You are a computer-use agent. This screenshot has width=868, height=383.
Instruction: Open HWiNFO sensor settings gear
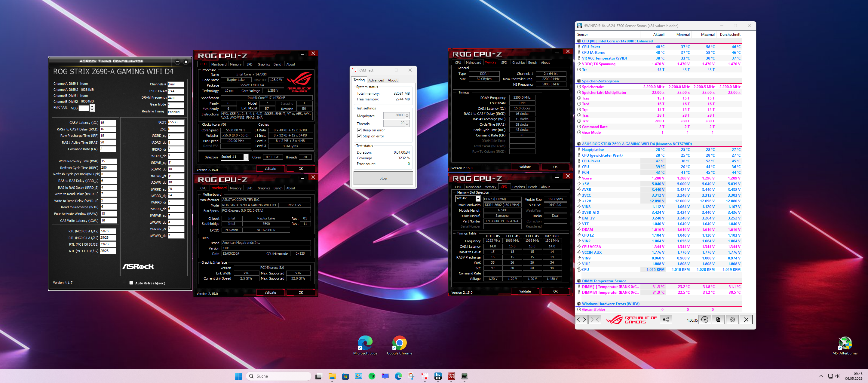point(732,320)
